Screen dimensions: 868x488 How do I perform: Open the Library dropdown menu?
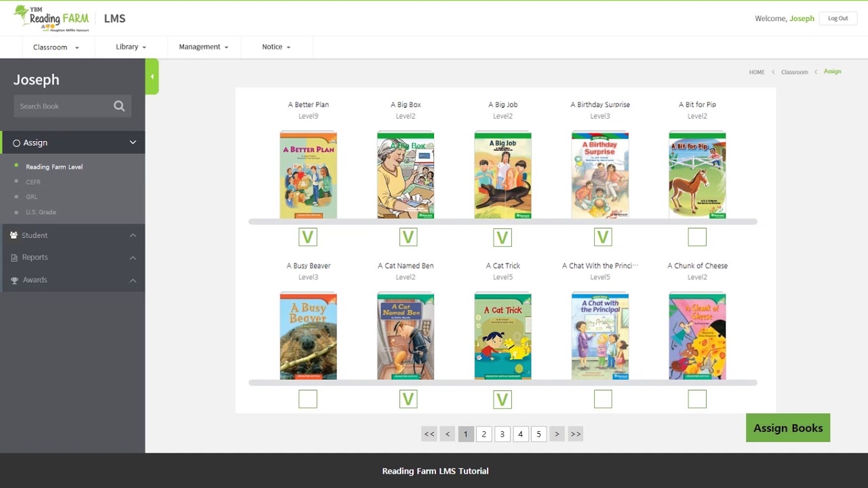[131, 47]
